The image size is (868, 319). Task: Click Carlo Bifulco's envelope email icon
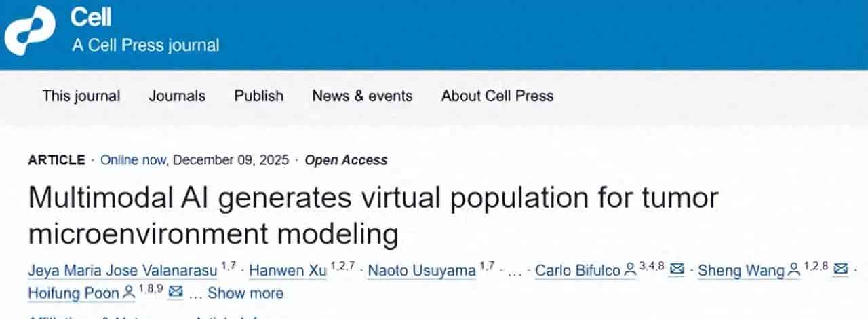676,270
